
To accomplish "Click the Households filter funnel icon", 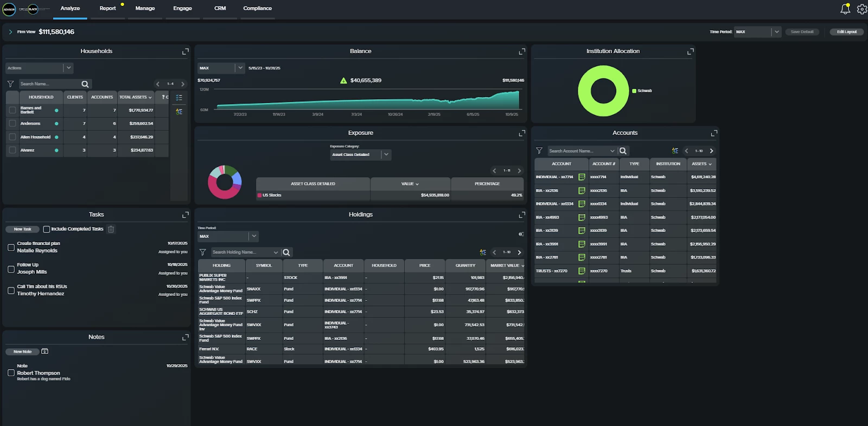I will pyautogui.click(x=10, y=84).
